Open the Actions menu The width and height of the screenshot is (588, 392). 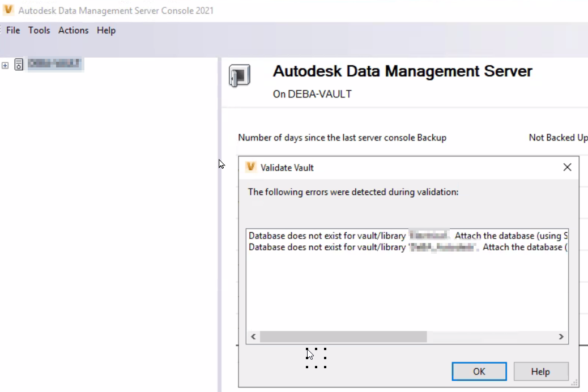coord(74,31)
